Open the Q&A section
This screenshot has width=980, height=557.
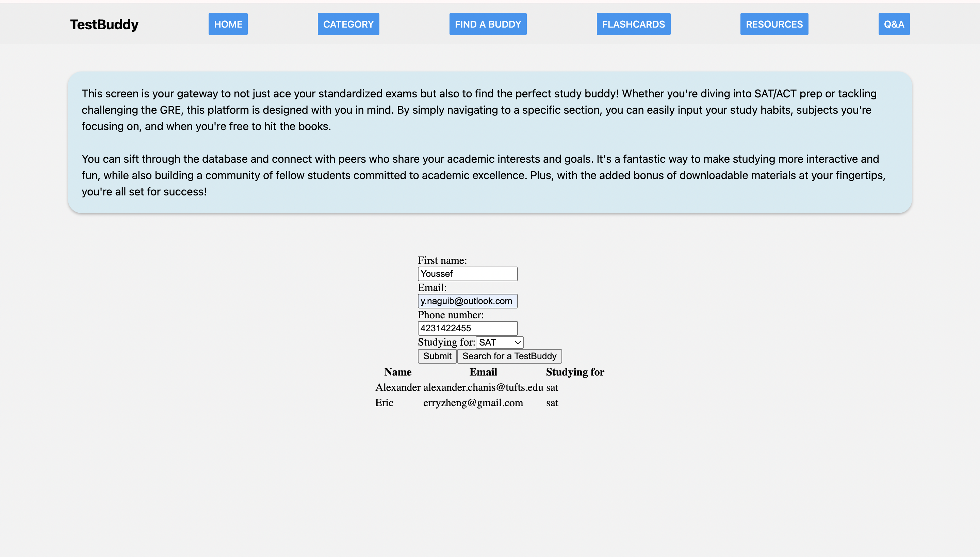[x=894, y=24]
